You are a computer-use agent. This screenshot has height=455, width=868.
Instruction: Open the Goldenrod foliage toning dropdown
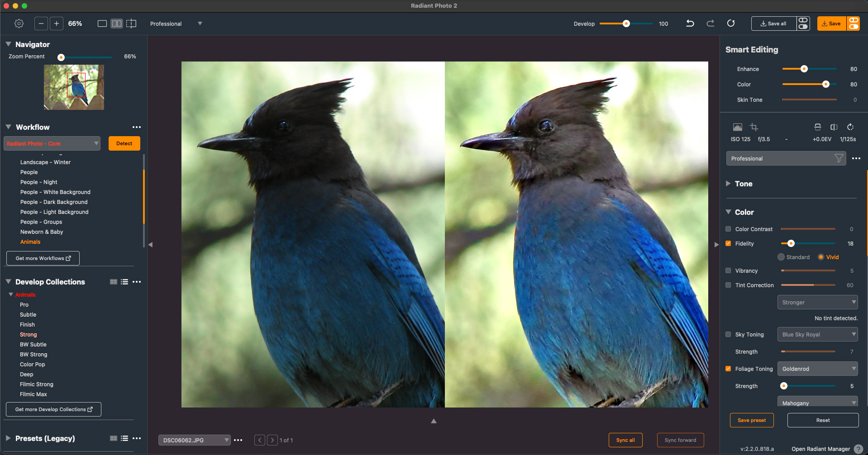tap(817, 369)
